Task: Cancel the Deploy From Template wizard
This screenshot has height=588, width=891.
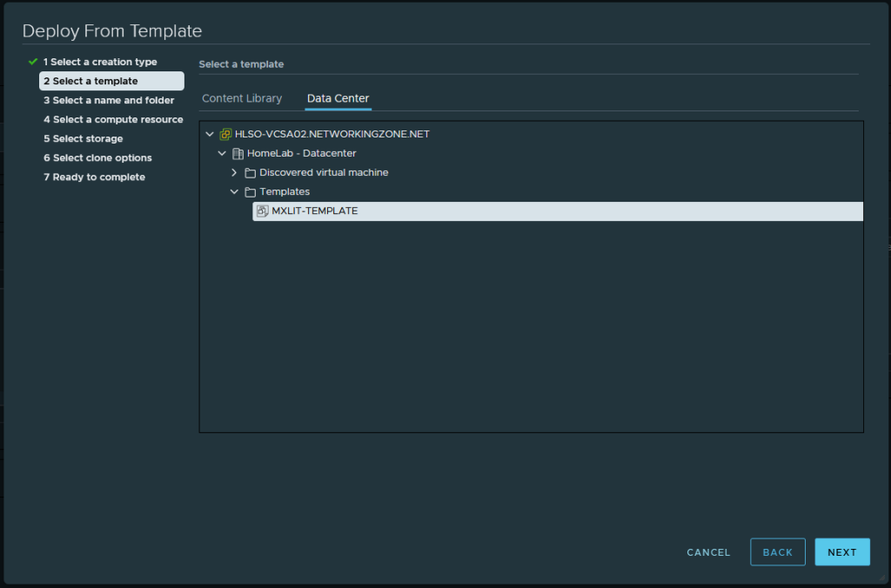Action: tap(708, 552)
